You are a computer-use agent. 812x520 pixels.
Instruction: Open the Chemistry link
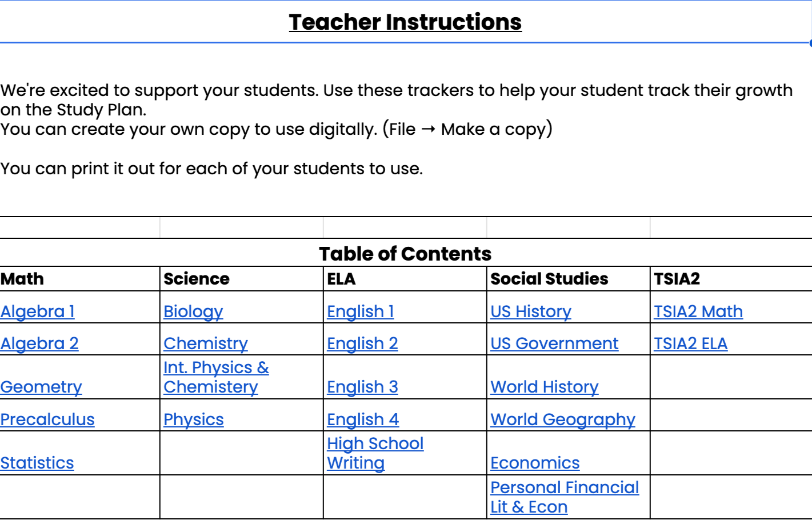tap(206, 343)
